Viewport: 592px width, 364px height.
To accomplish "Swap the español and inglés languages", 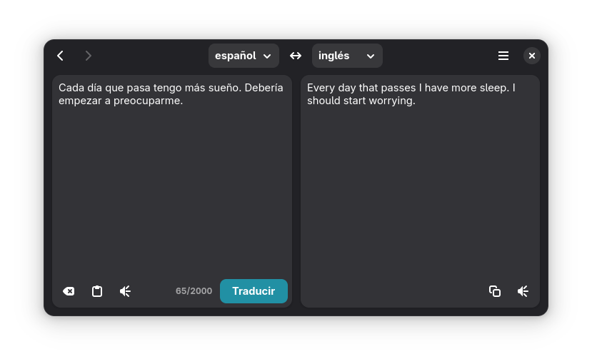I will click(296, 56).
